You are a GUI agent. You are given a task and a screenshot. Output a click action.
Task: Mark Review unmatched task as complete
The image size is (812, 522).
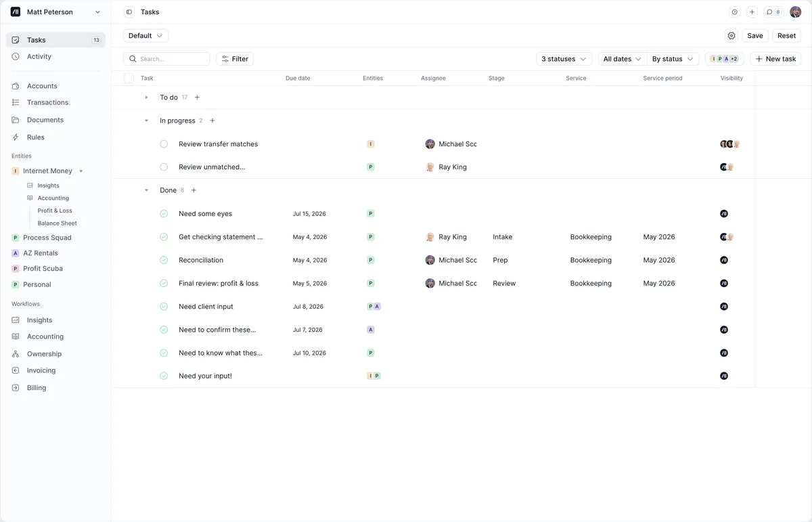164,167
